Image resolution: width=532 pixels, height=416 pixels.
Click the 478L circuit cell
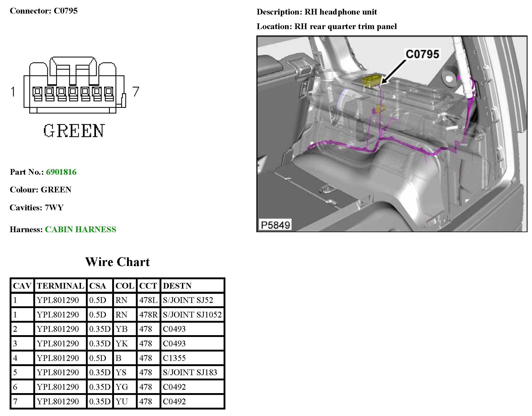click(148, 300)
